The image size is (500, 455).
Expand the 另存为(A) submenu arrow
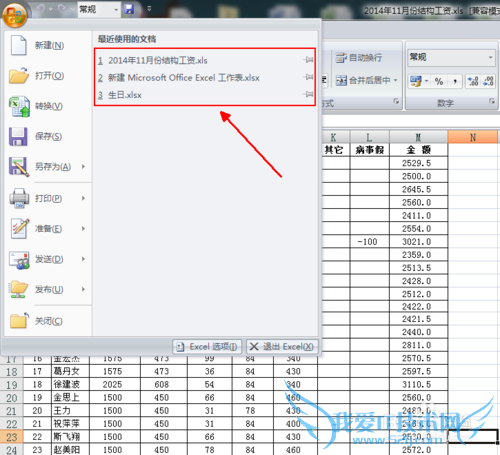click(x=83, y=166)
